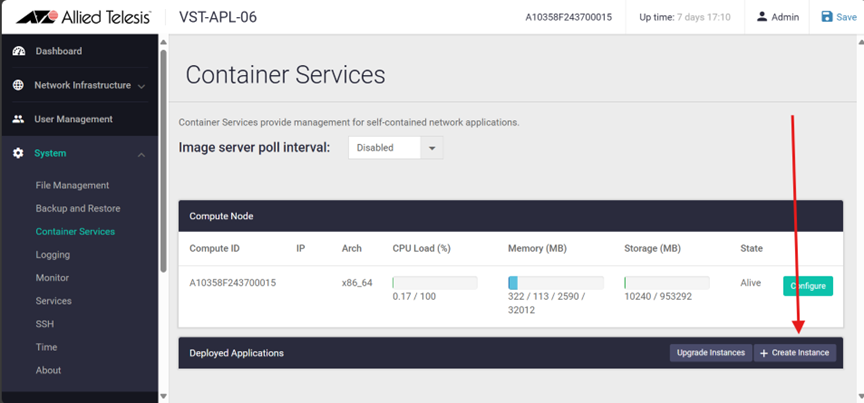This screenshot has height=403, width=864.
Task: Click the plus icon on Create Instance
Action: point(764,353)
